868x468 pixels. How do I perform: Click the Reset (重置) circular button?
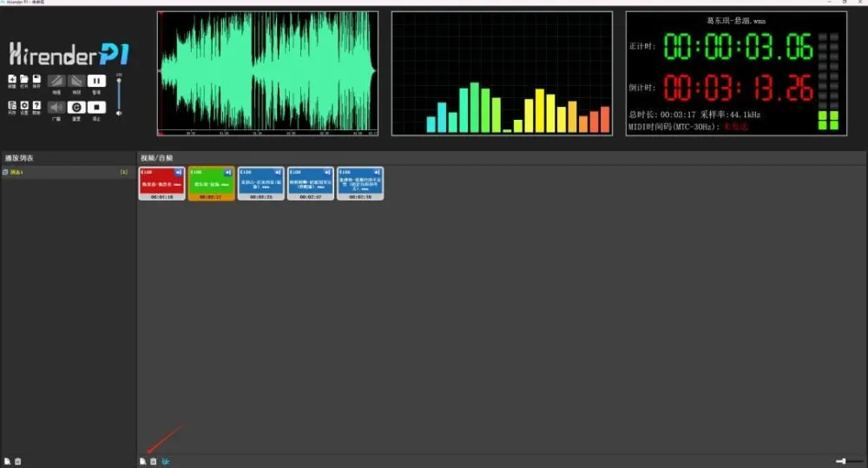pyautogui.click(x=76, y=107)
